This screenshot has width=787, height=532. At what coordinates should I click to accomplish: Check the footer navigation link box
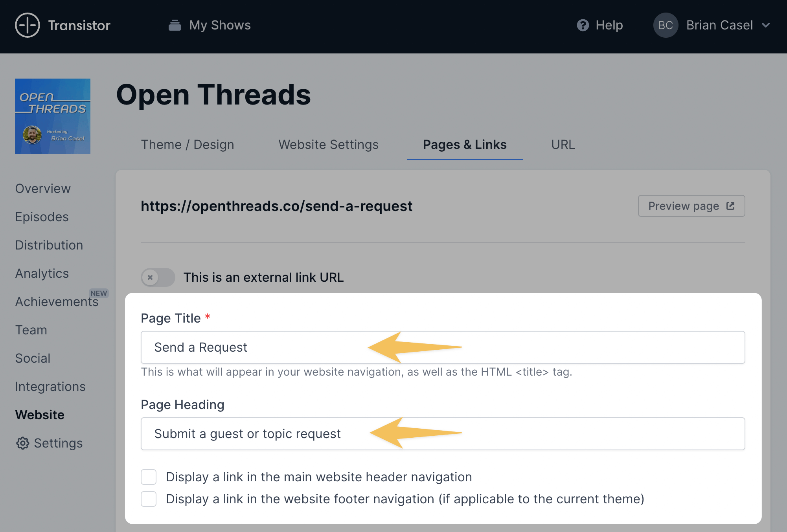pos(149,499)
